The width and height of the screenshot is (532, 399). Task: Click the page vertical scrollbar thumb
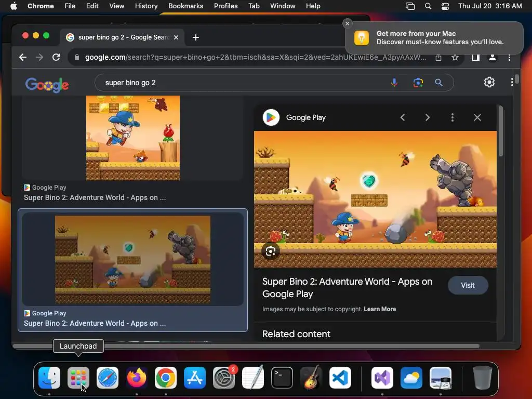[x=516, y=79]
